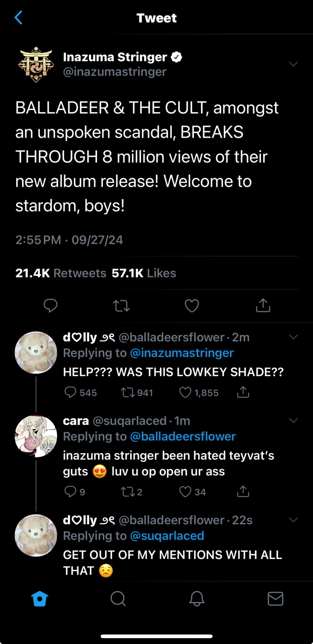This screenshot has height=644, width=313.
Task: Open the Notifications bell tab
Action: (197, 599)
